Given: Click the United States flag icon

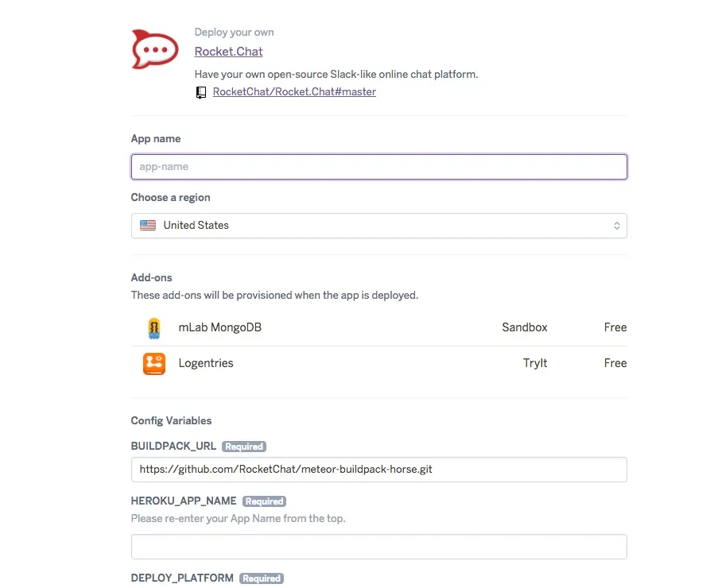Looking at the screenshot, I should click(148, 225).
